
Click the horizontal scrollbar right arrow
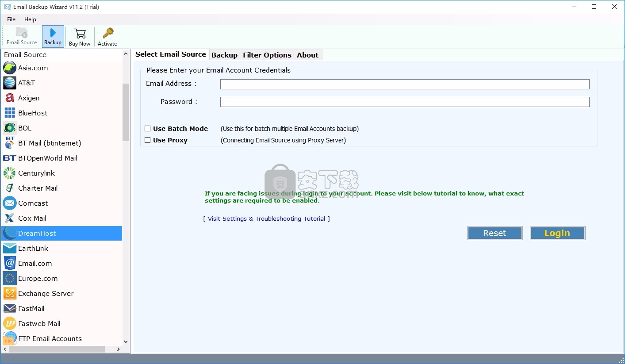[119, 349]
